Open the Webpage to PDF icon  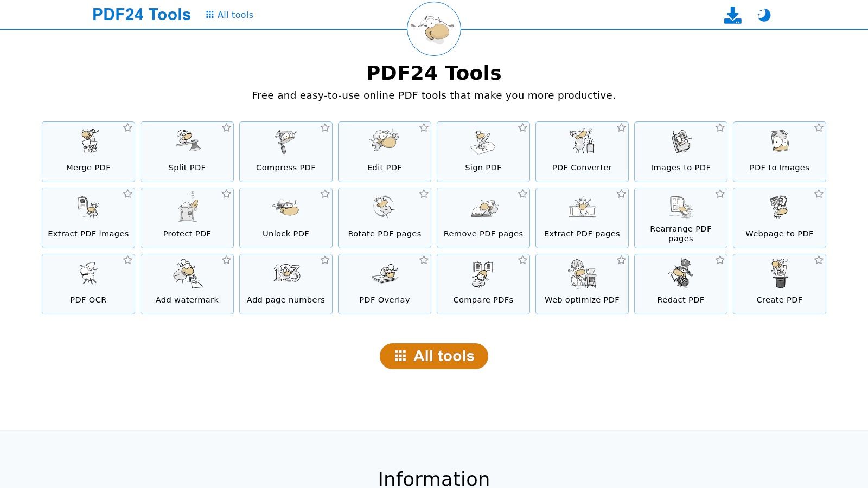point(780,207)
